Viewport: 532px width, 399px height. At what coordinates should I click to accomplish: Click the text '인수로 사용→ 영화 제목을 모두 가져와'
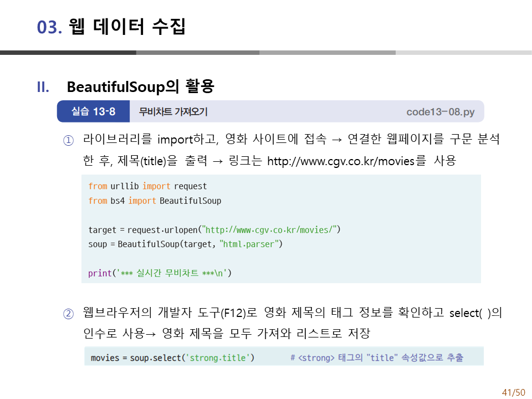(x=187, y=333)
